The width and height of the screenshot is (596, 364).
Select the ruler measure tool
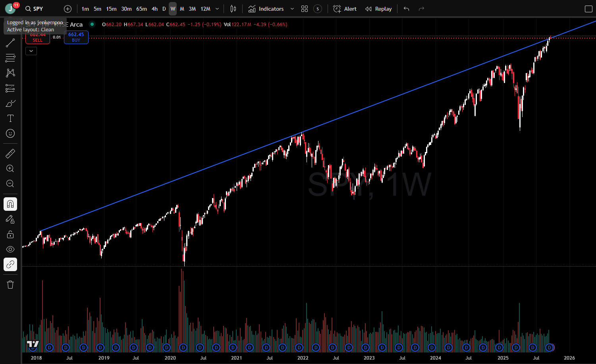pyautogui.click(x=10, y=154)
